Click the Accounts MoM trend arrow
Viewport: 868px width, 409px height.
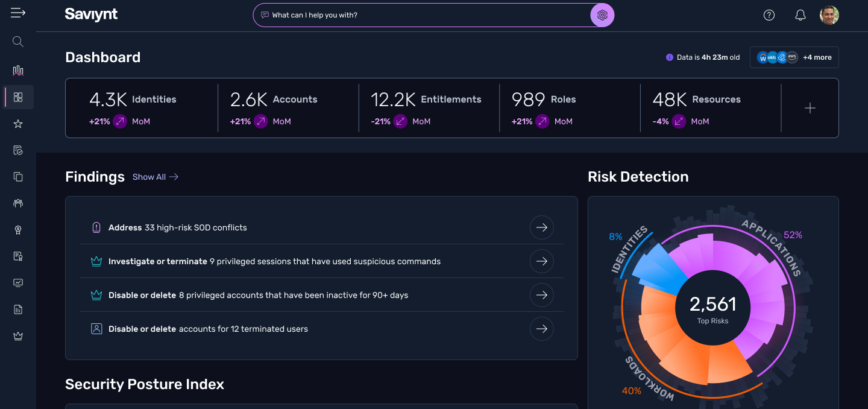click(261, 121)
